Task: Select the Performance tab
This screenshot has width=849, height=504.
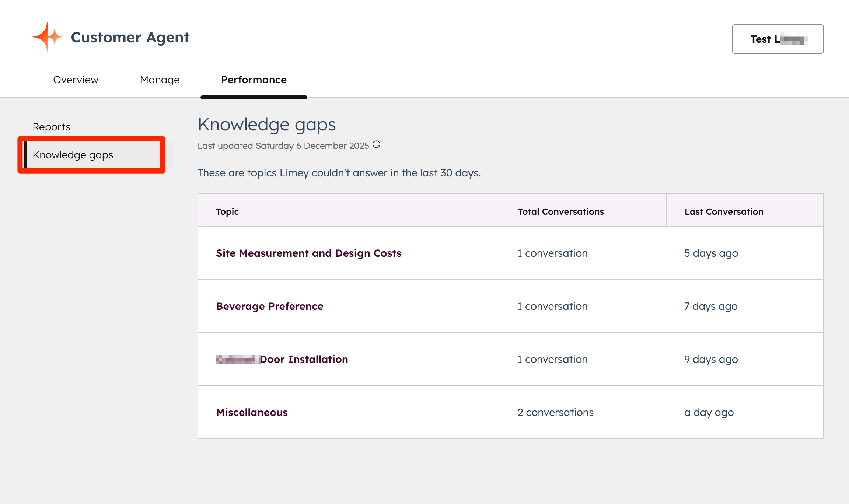Action: pos(254,80)
